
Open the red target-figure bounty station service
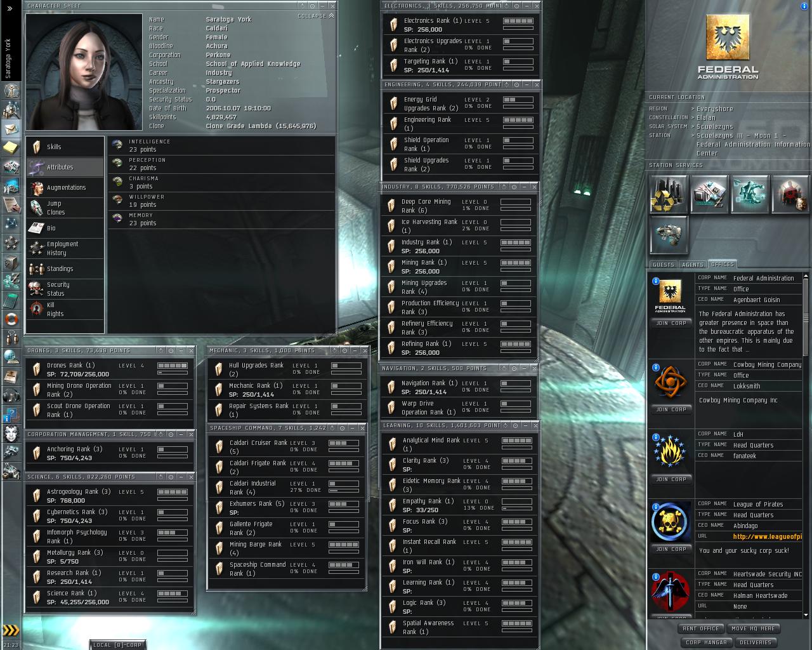pyautogui.click(x=789, y=194)
